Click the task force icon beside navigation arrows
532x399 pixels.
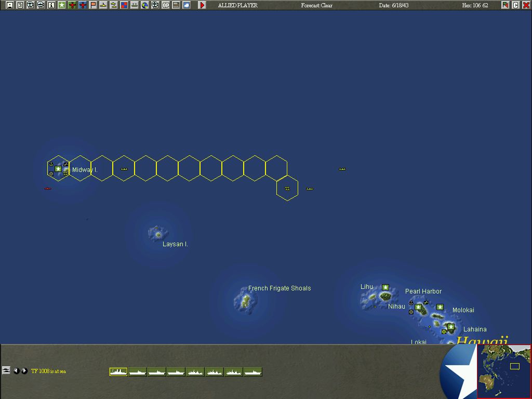[6, 370]
